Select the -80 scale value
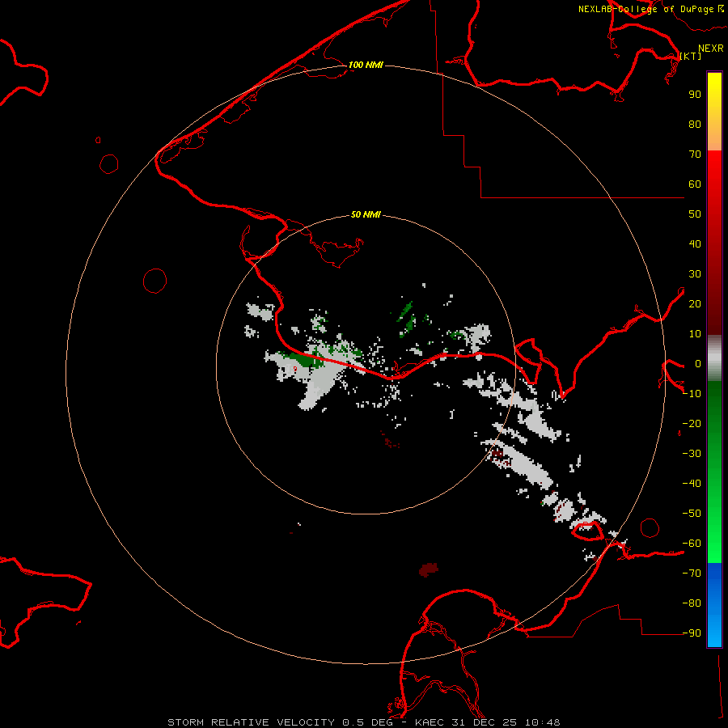The image size is (728, 728). pyautogui.click(x=692, y=603)
